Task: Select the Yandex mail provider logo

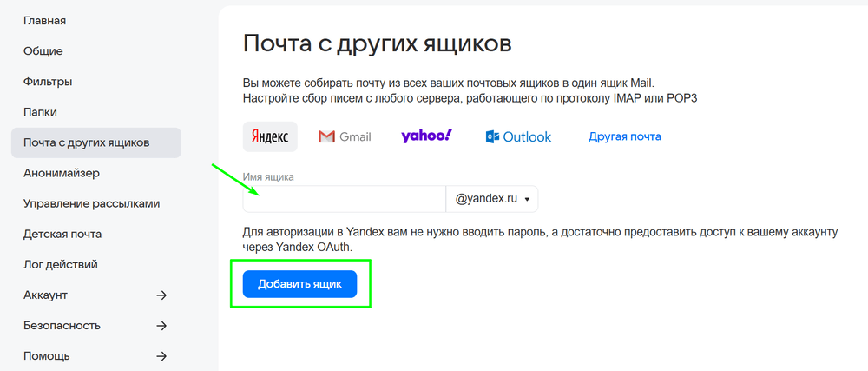Action: 270,137
